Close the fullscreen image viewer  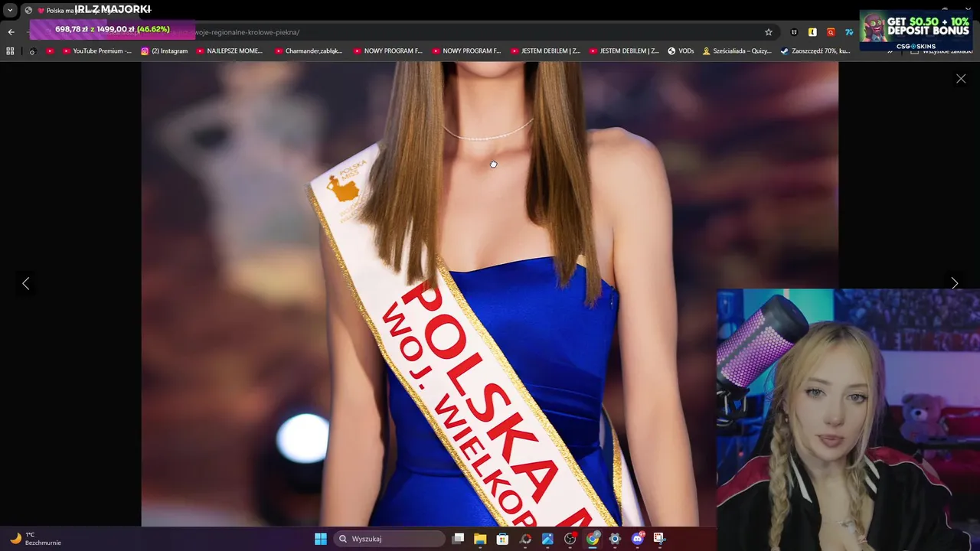961,79
